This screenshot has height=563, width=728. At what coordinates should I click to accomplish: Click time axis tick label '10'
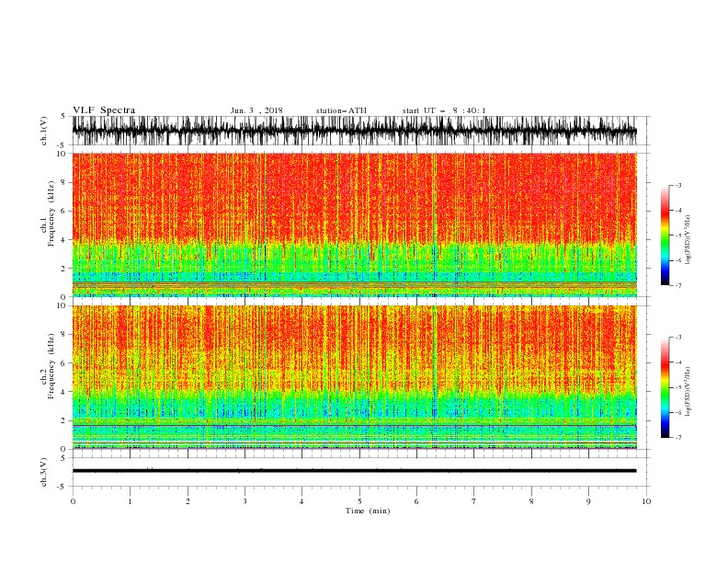pos(646,501)
